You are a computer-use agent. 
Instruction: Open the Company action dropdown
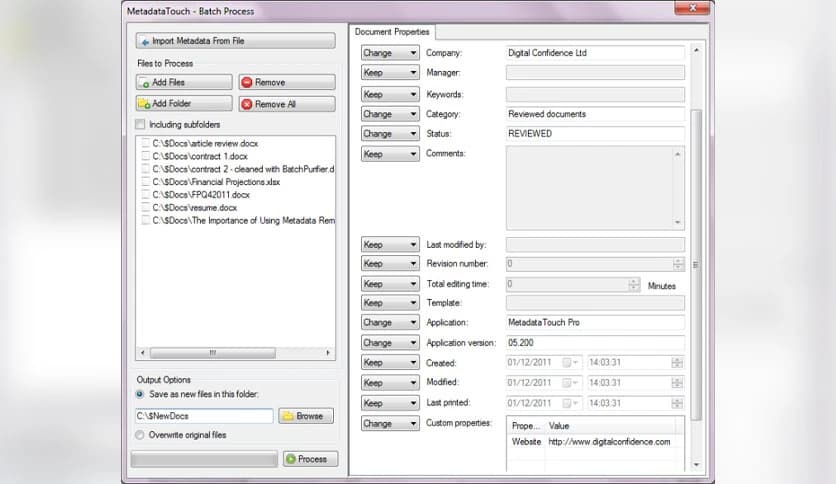(390, 53)
